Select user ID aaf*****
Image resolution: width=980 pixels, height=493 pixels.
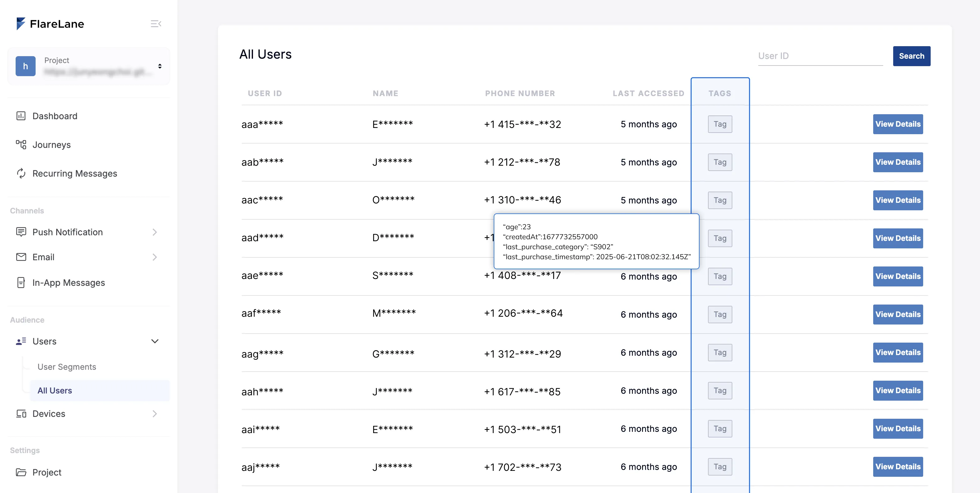[x=261, y=313]
